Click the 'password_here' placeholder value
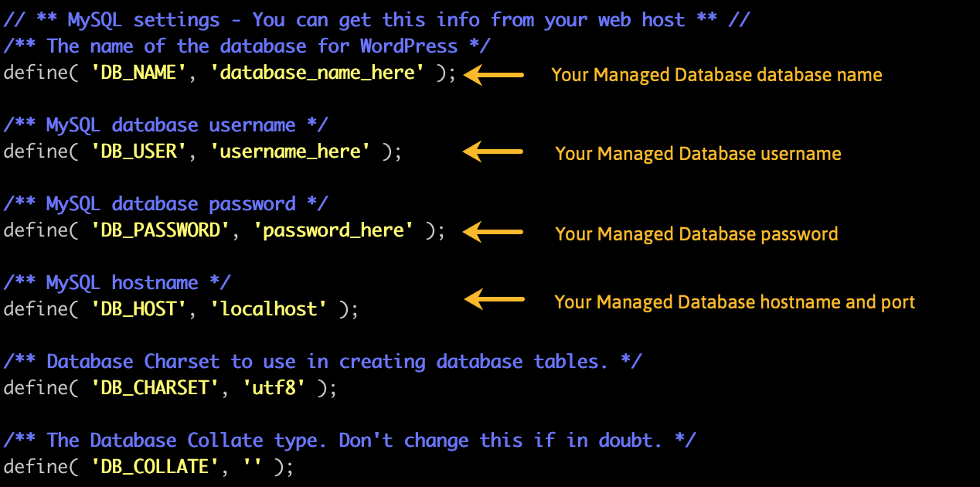 pyautogui.click(x=333, y=230)
